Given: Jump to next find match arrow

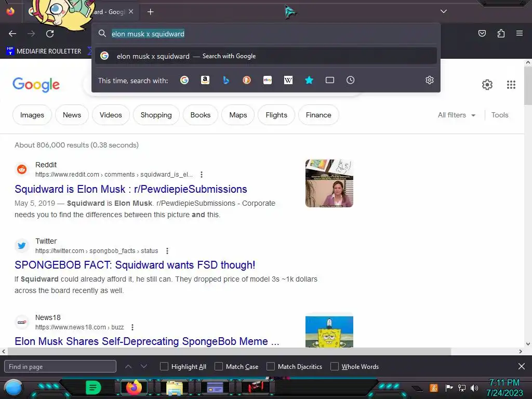Looking at the screenshot, I should 144,366.
